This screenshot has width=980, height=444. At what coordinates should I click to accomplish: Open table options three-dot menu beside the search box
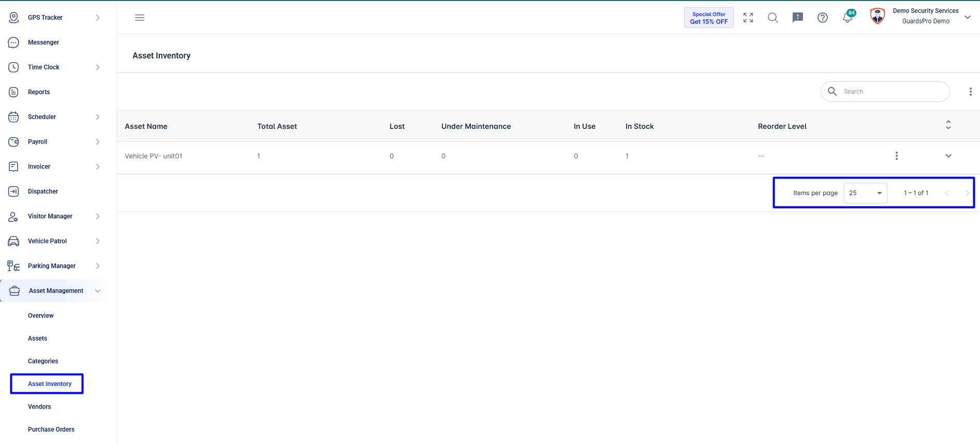[x=971, y=92]
